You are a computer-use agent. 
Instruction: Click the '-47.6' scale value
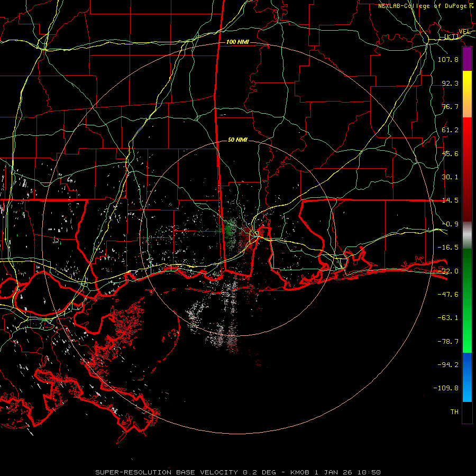click(448, 295)
